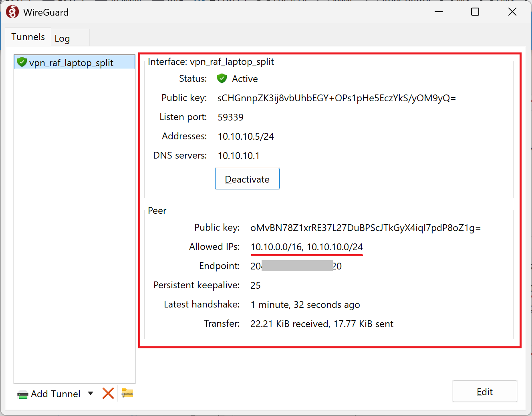The height and width of the screenshot is (416, 532).
Task: Click the Active status text
Action: [245, 79]
